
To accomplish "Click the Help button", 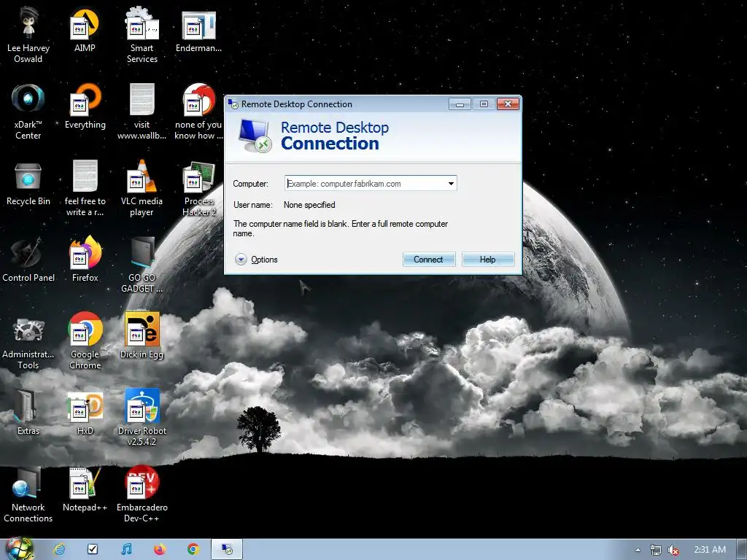I will [488, 260].
